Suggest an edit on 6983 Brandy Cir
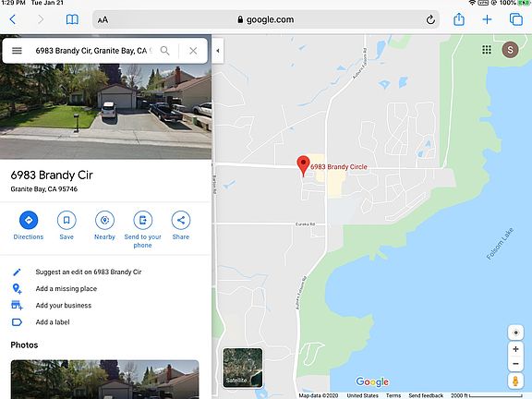This screenshot has height=399, width=532. [x=89, y=272]
